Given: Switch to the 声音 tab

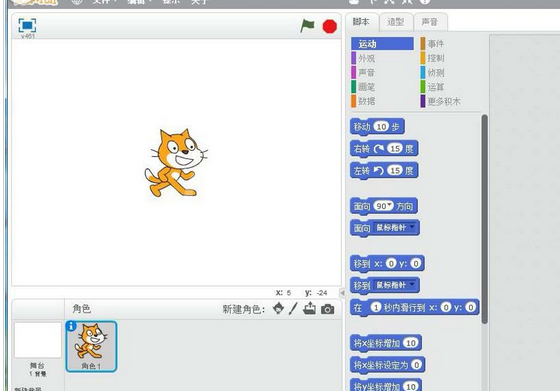Looking at the screenshot, I should (430, 22).
